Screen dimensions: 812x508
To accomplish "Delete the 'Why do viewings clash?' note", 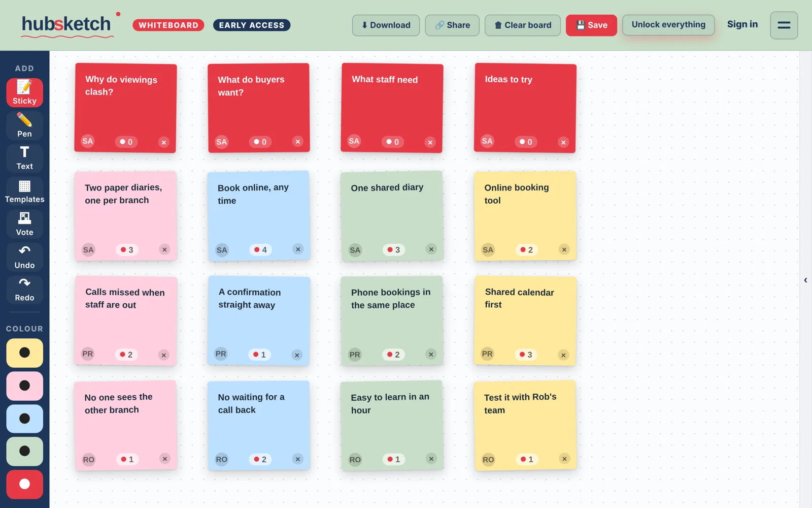I will (x=163, y=142).
